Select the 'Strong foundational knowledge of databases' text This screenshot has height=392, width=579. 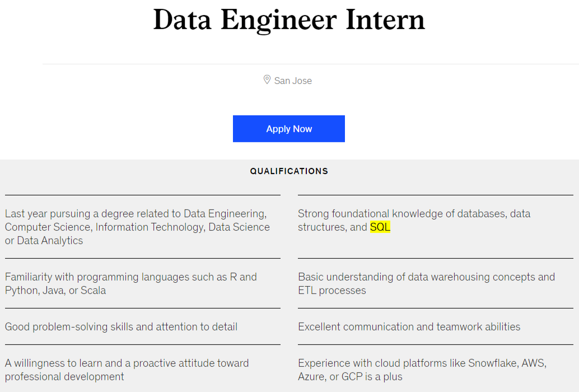414,214
